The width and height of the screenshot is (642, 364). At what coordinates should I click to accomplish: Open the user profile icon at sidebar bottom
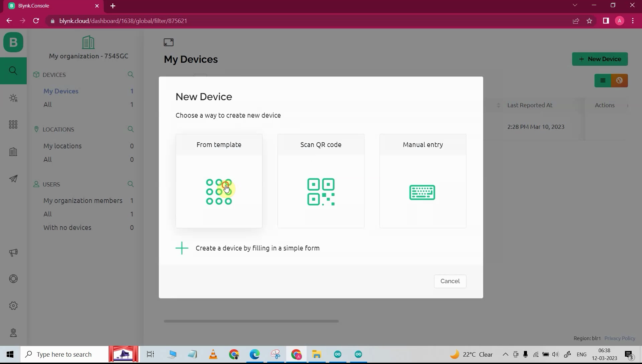(13, 333)
